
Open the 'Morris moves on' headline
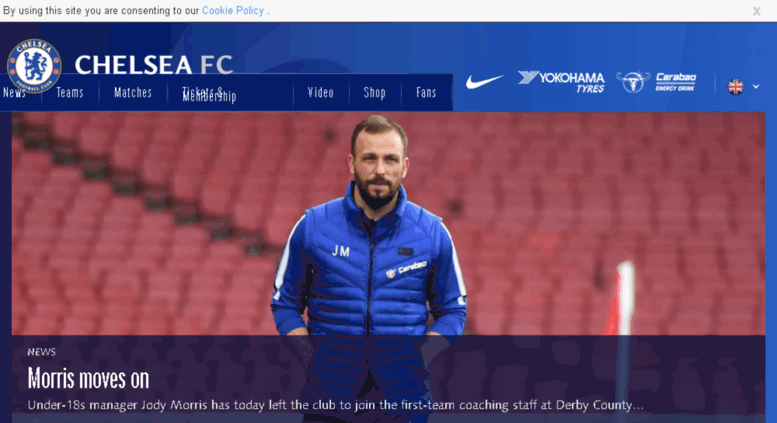88,379
